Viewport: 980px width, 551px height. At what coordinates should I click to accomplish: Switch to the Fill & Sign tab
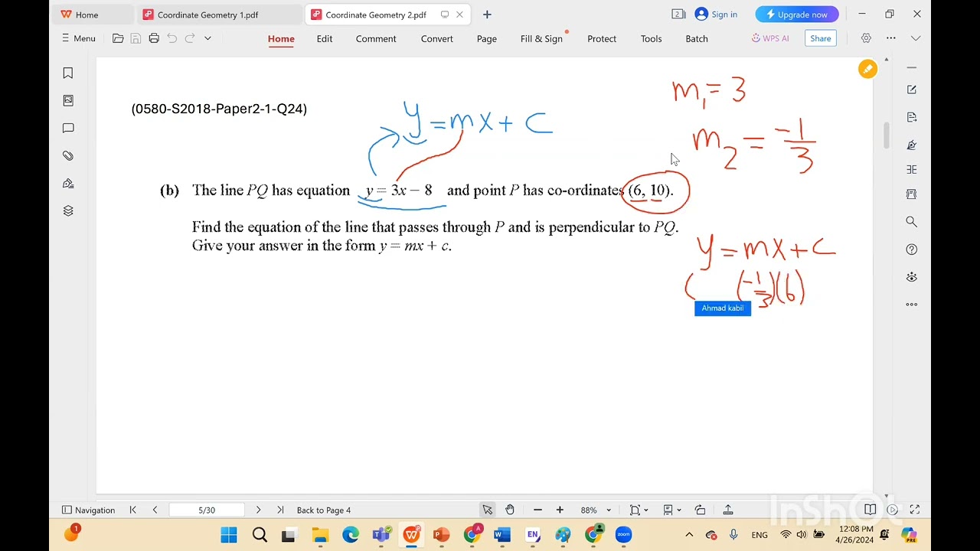pyautogui.click(x=541, y=38)
